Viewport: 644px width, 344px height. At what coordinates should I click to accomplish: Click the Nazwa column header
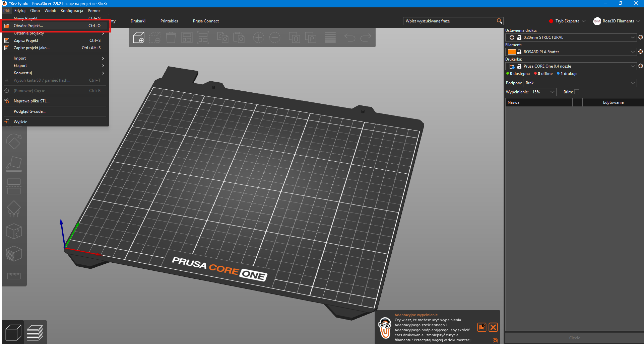539,102
